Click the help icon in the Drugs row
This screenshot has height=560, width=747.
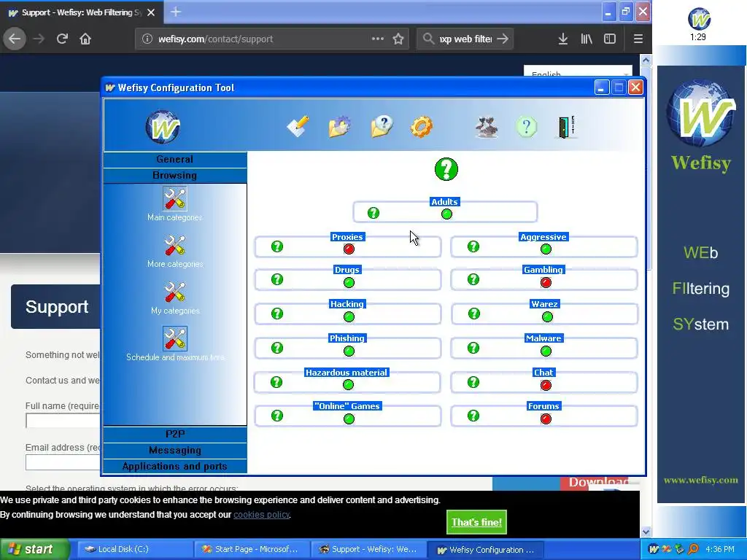click(277, 279)
